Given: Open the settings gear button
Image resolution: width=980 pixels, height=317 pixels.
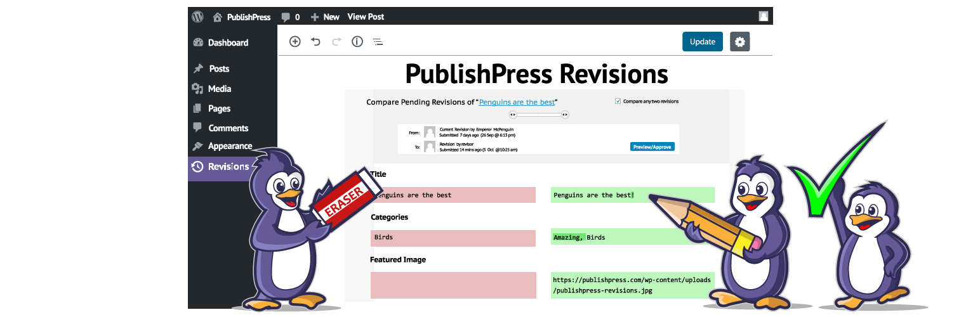Looking at the screenshot, I should pyautogui.click(x=740, y=42).
